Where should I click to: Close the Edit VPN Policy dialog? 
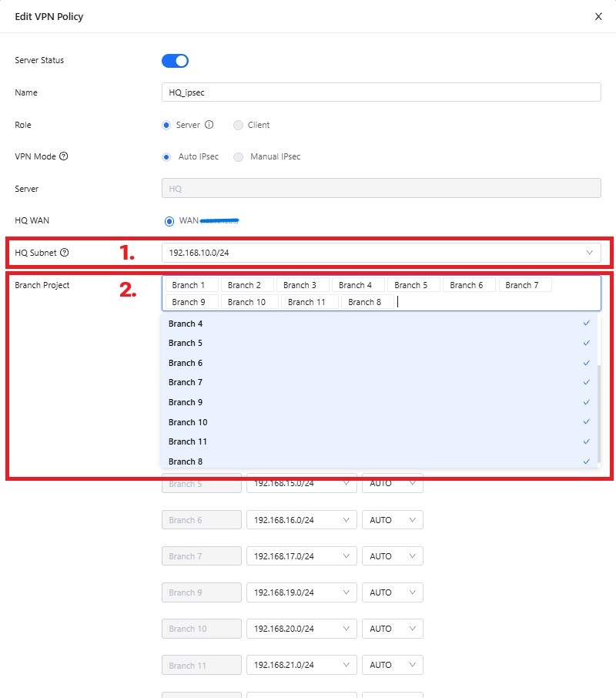tap(598, 16)
